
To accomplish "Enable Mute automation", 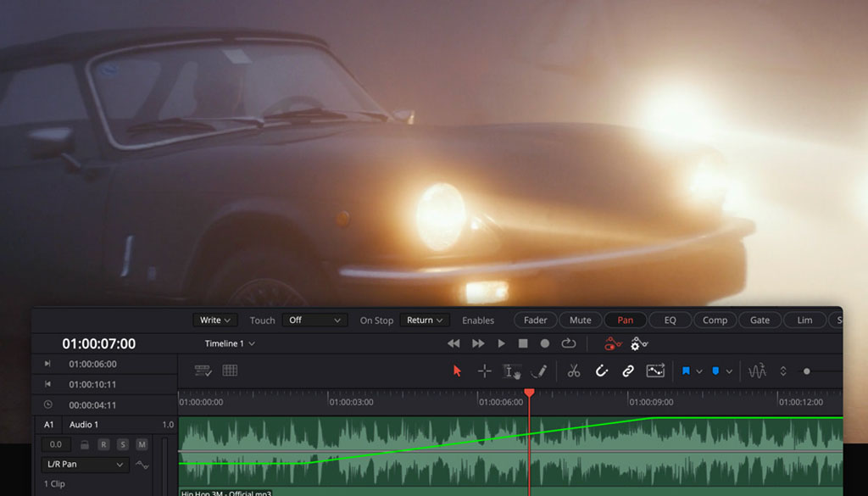I will pyautogui.click(x=580, y=320).
